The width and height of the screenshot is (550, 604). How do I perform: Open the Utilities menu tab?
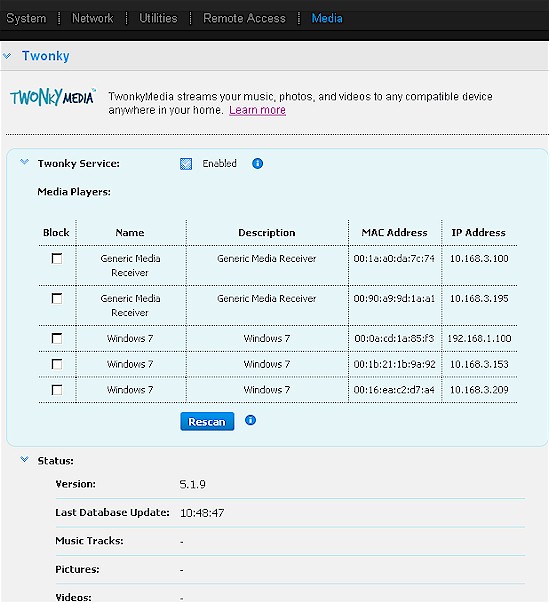[158, 18]
